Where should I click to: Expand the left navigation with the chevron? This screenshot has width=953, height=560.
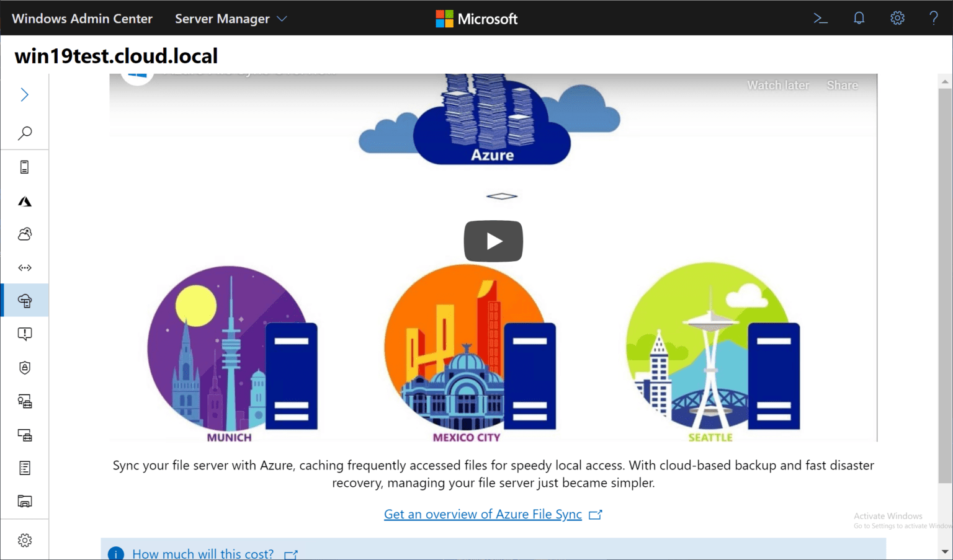click(x=25, y=94)
